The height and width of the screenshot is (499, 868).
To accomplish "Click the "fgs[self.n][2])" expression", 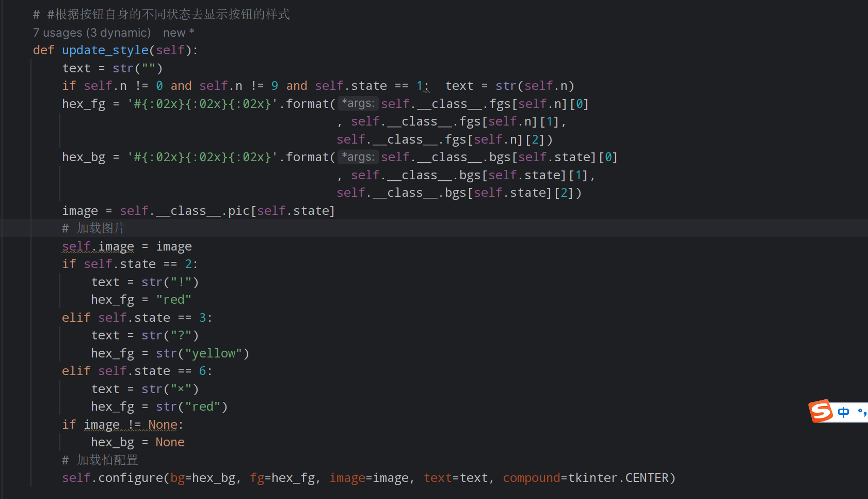I will click(x=499, y=139).
